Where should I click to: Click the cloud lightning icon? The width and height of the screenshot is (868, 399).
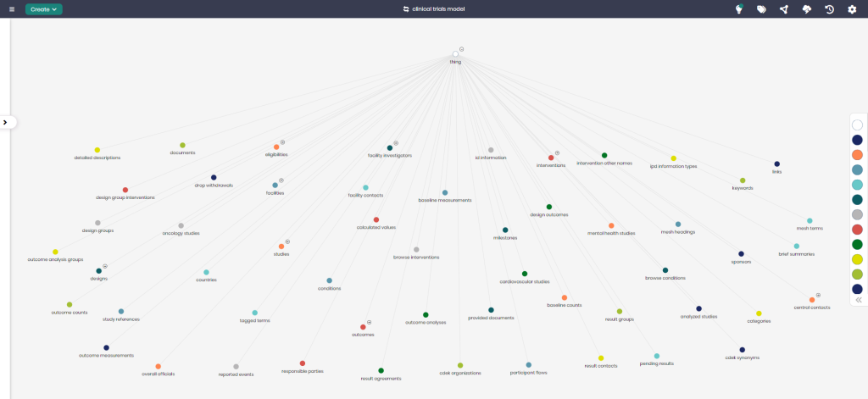[x=807, y=9]
